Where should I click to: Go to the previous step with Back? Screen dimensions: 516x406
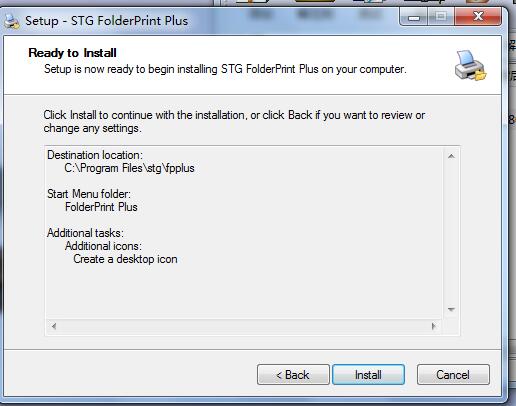tap(293, 375)
